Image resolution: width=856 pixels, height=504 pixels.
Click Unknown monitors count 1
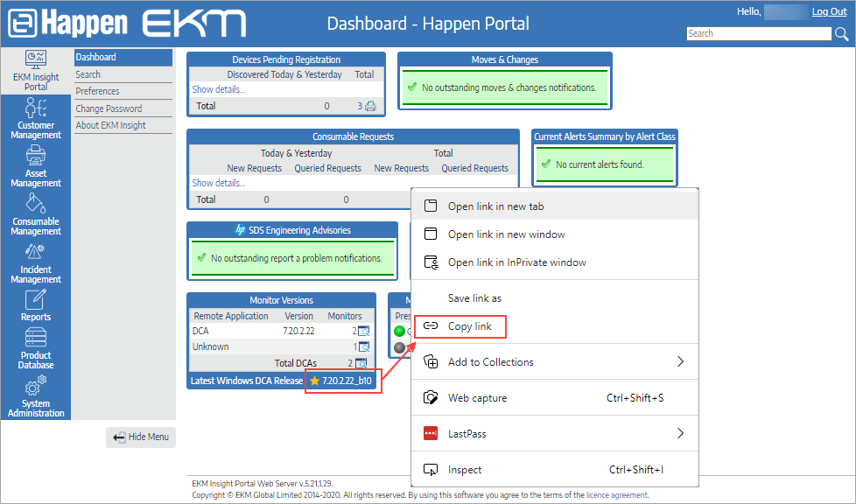point(354,346)
